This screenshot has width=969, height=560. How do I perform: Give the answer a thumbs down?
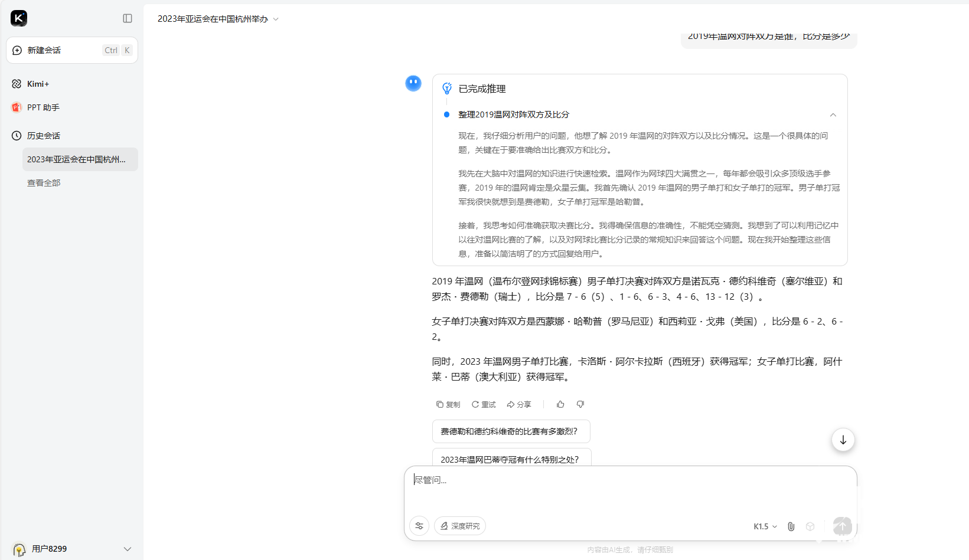pyautogui.click(x=580, y=404)
